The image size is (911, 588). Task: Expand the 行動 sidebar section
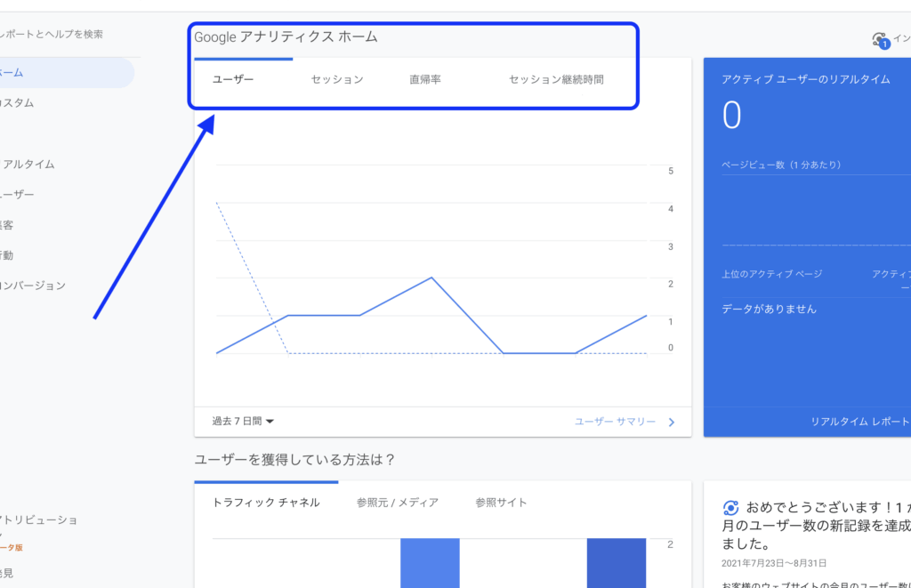[x=9, y=255]
